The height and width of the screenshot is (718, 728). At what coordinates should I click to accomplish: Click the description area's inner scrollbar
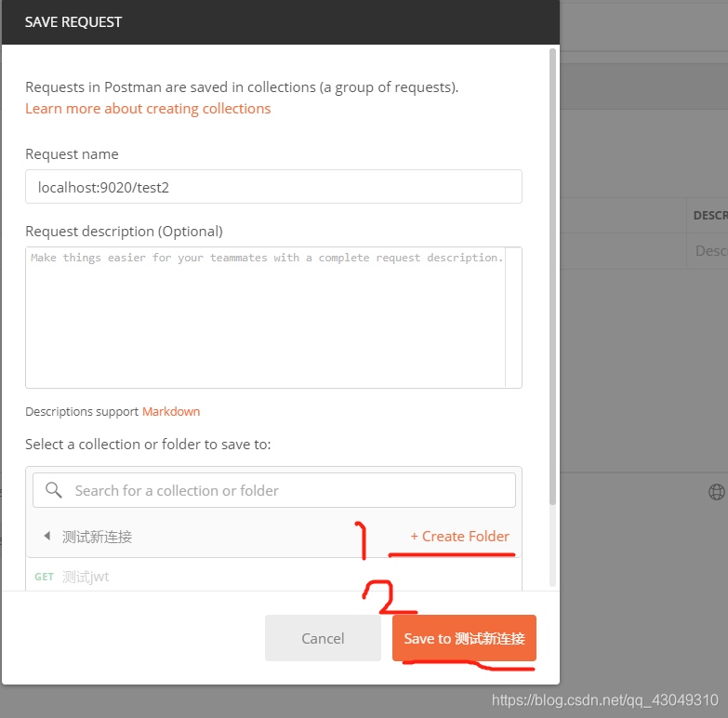click(x=513, y=318)
